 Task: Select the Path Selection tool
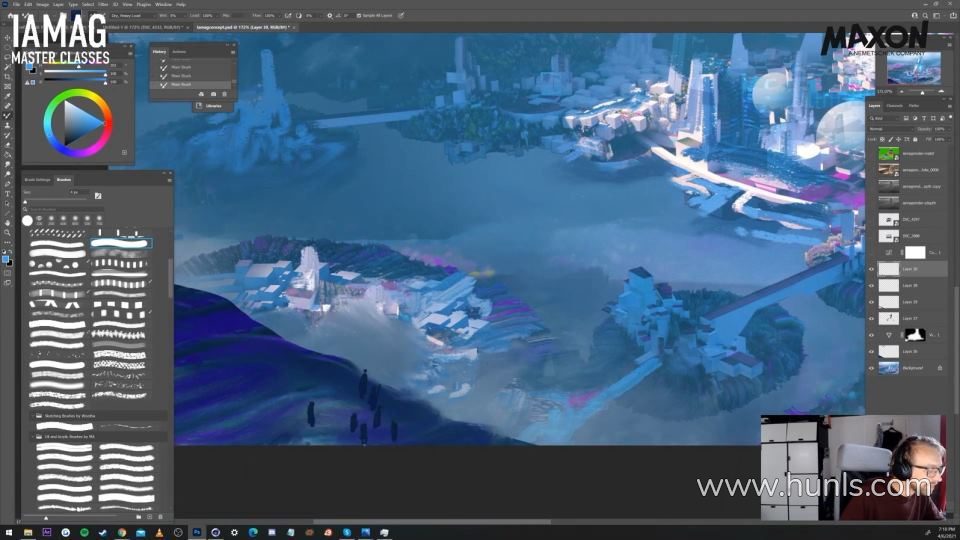[x=7, y=204]
